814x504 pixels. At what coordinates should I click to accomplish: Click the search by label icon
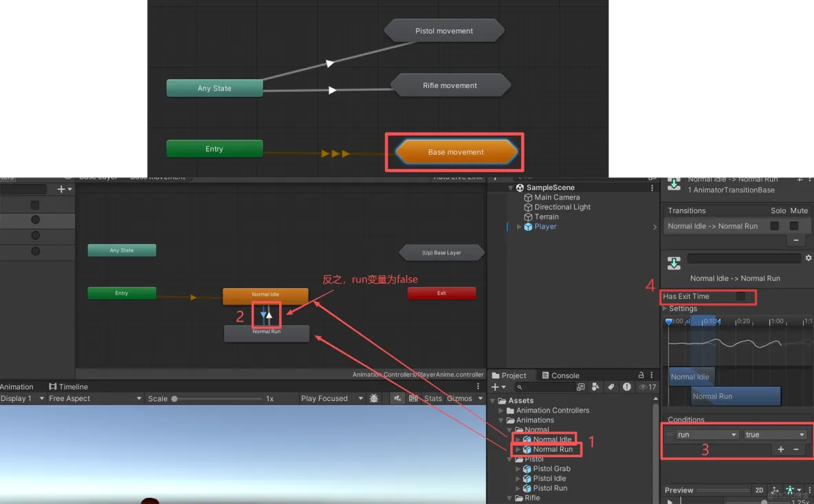(610, 386)
